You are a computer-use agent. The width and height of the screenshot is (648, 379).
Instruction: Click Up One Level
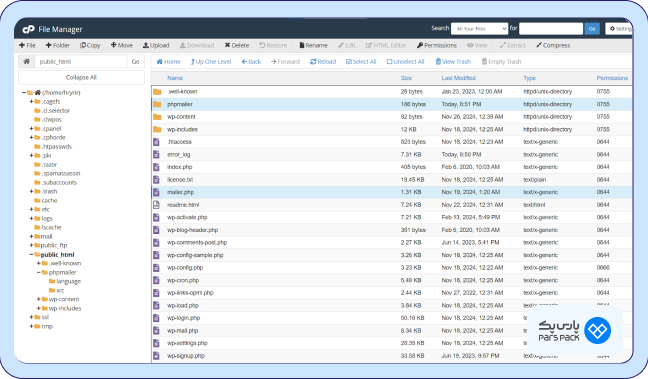(211, 62)
